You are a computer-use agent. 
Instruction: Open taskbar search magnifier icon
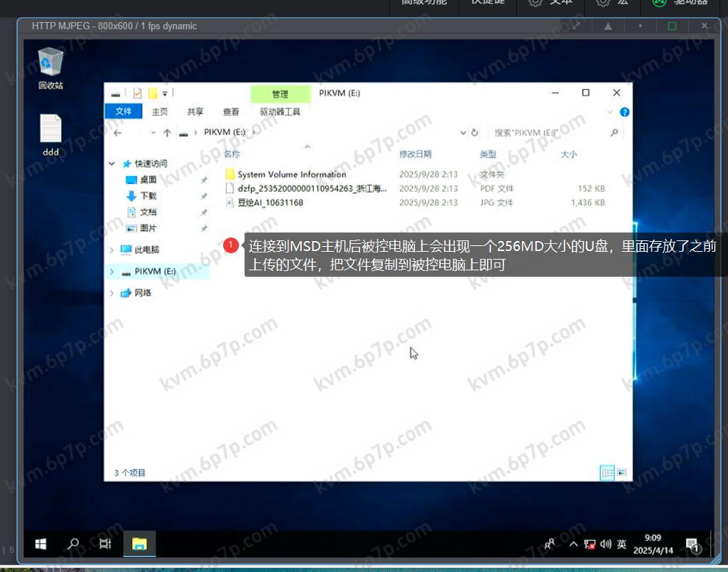coord(73,544)
